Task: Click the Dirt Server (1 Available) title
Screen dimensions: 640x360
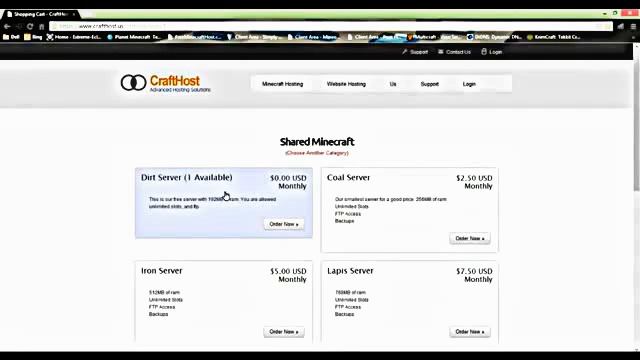Action: 187,178
